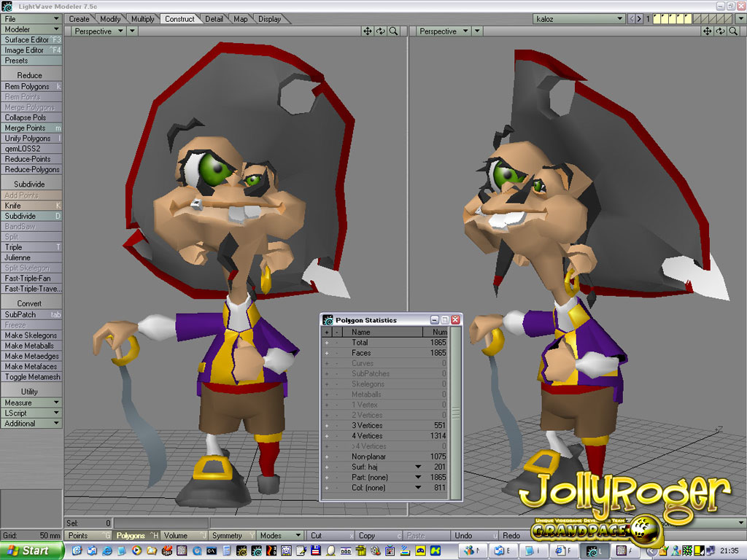Open the Measure dropdown
This screenshot has width=747, height=560.
click(31, 402)
